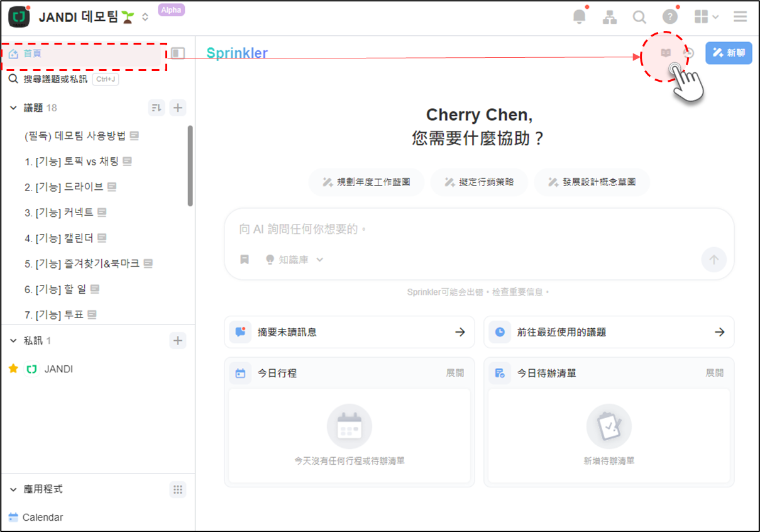Open the notifications bell
The height and width of the screenshot is (532, 760).
pos(579,18)
